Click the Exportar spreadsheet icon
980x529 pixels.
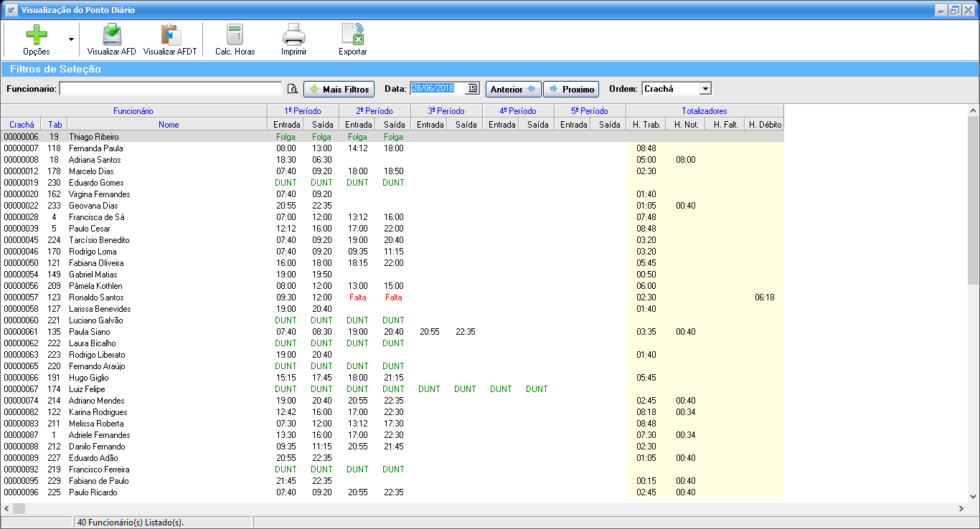[x=352, y=36]
